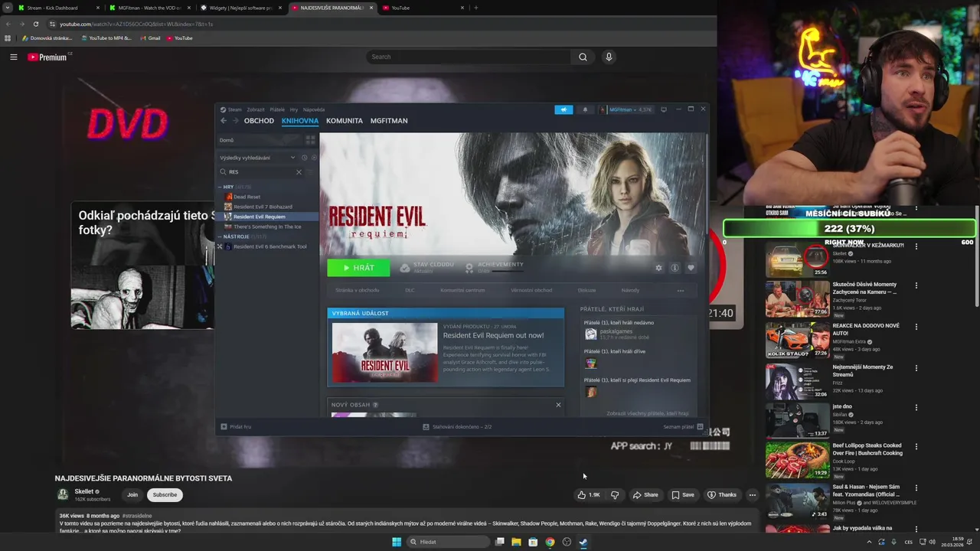Open more actions for the YouTube video
The width and height of the screenshot is (980, 551).
(x=752, y=495)
